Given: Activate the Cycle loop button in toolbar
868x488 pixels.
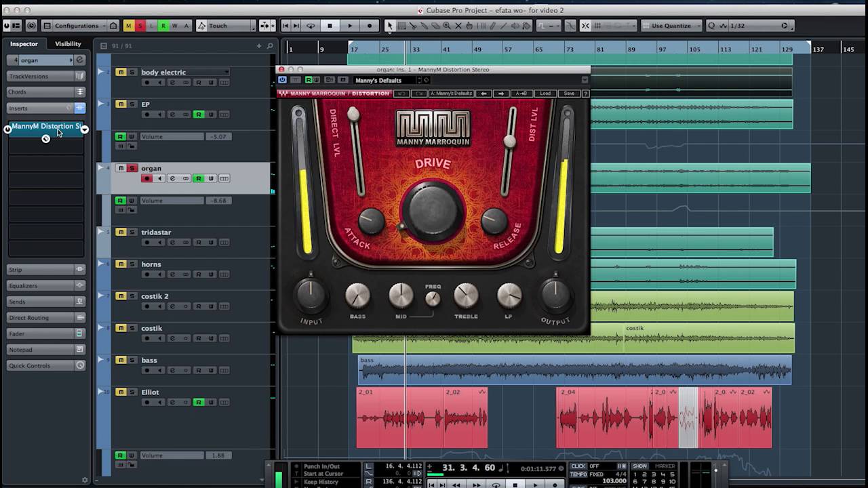Looking at the screenshot, I should 311,26.
